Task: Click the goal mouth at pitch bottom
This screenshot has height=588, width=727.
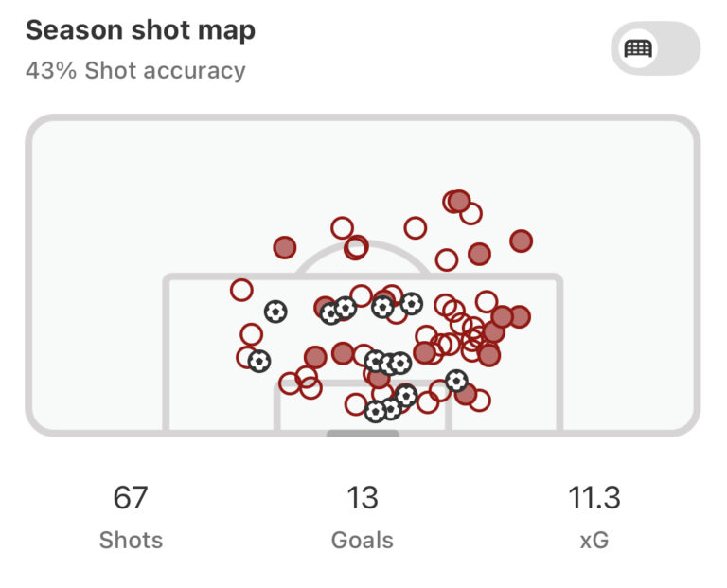Action: coord(363,434)
